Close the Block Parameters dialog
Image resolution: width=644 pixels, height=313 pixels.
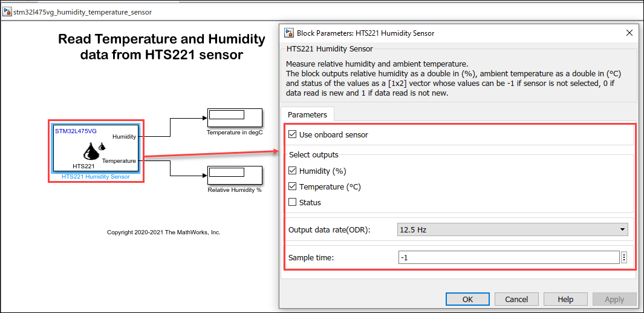click(630, 33)
